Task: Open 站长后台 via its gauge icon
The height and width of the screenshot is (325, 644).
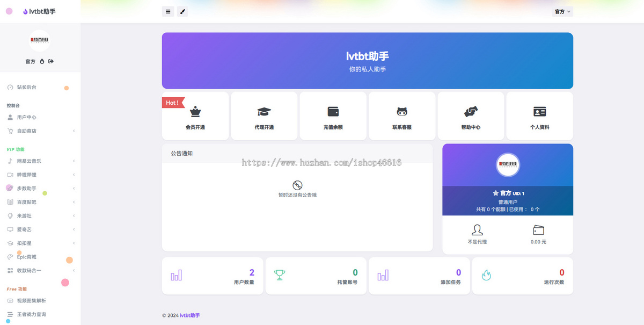Action: [x=10, y=87]
